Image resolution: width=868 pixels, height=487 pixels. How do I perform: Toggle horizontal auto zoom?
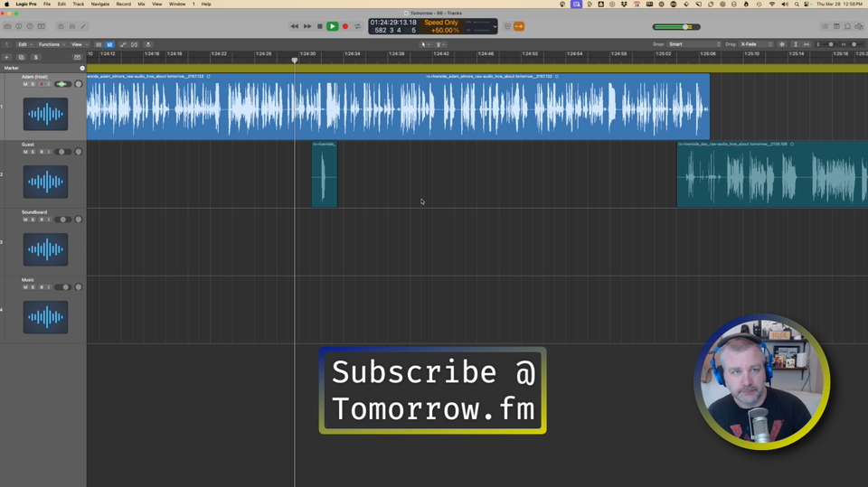806,44
